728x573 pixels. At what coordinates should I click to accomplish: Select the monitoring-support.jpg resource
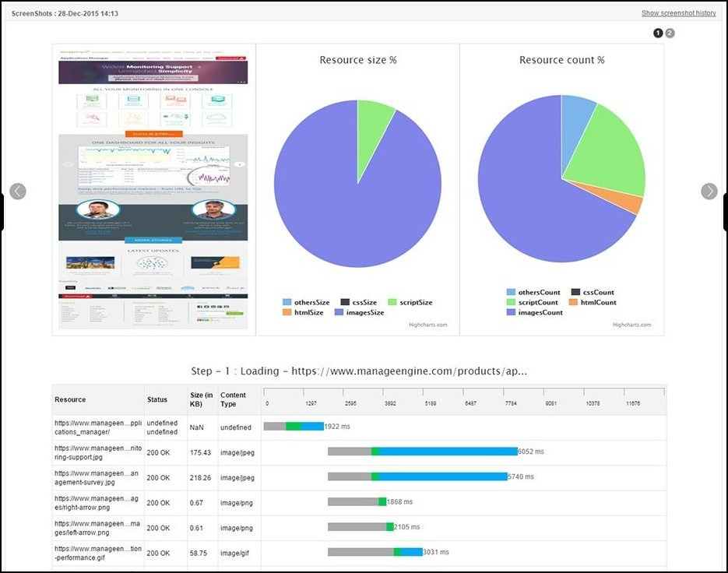click(x=98, y=452)
